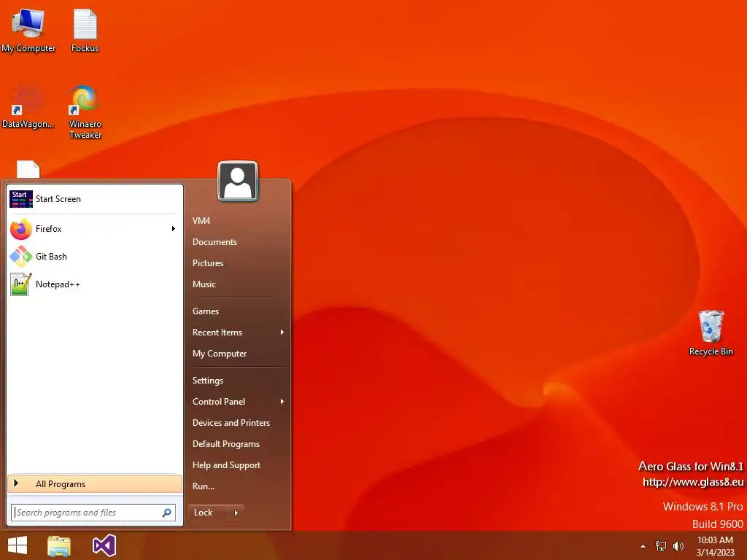Open My Computer from the Start menu
Screen dimensions: 747x560
pyautogui.click(x=219, y=354)
